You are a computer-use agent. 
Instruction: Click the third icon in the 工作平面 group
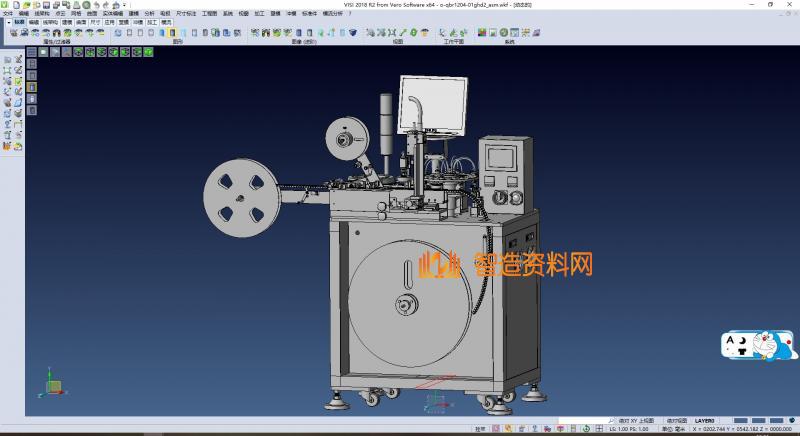464,33
